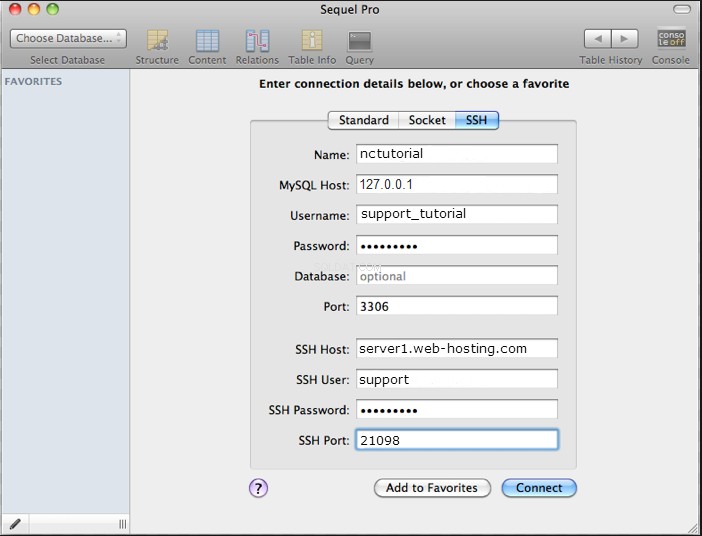Click the zoom green window button
702x536 pixels.
[x=53, y=9]
